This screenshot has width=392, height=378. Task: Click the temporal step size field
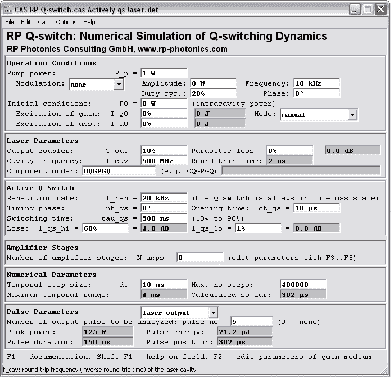coord(164,285)
